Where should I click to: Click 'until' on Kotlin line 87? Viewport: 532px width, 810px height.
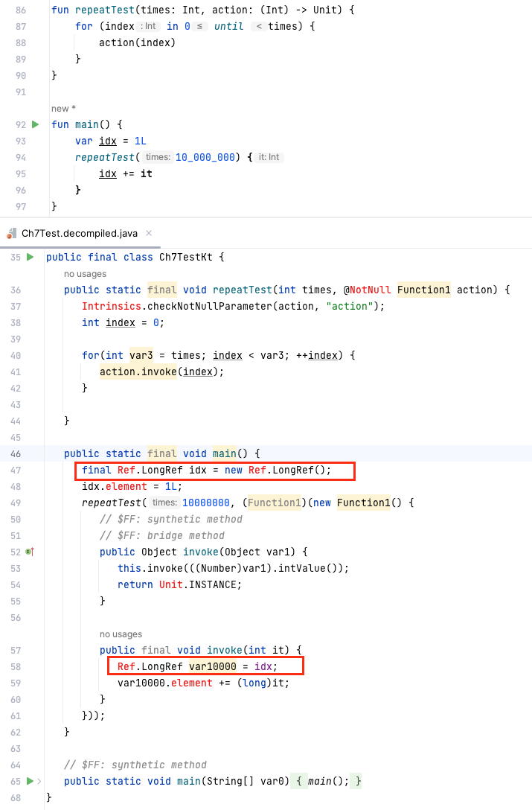pyautogui.click(x=229, y=26)
